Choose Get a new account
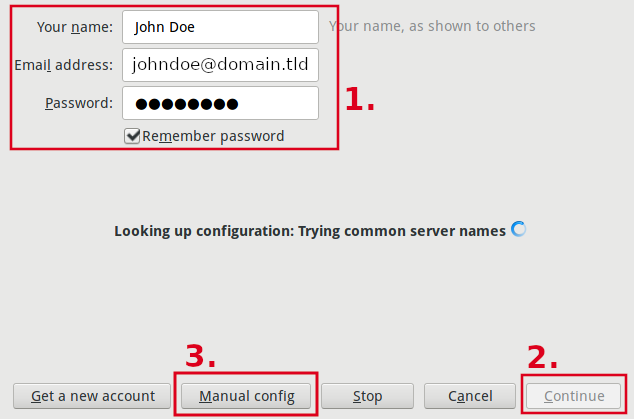This screenshot has width=634, height=419. (92, 396)
